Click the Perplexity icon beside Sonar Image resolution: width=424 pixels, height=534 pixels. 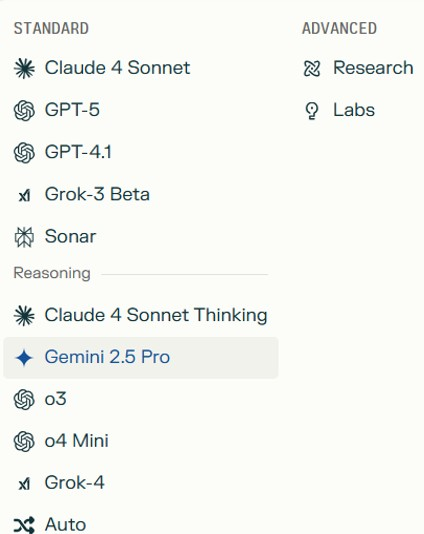point(24,237)
